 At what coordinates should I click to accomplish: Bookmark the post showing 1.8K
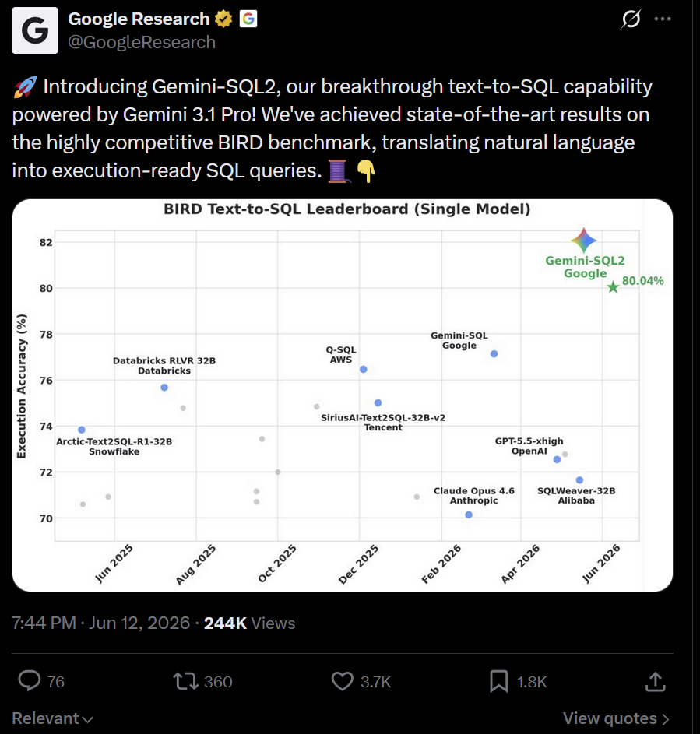click(x=498, y=681)
